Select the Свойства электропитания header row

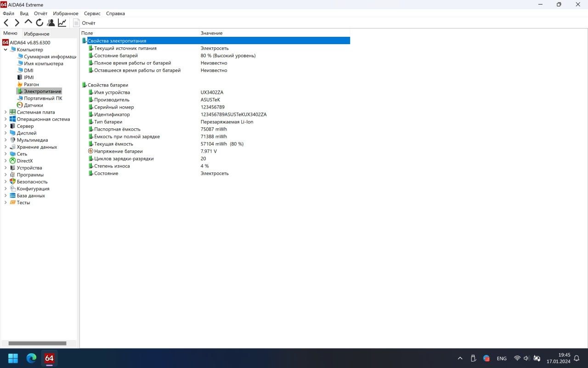[215, 41]
